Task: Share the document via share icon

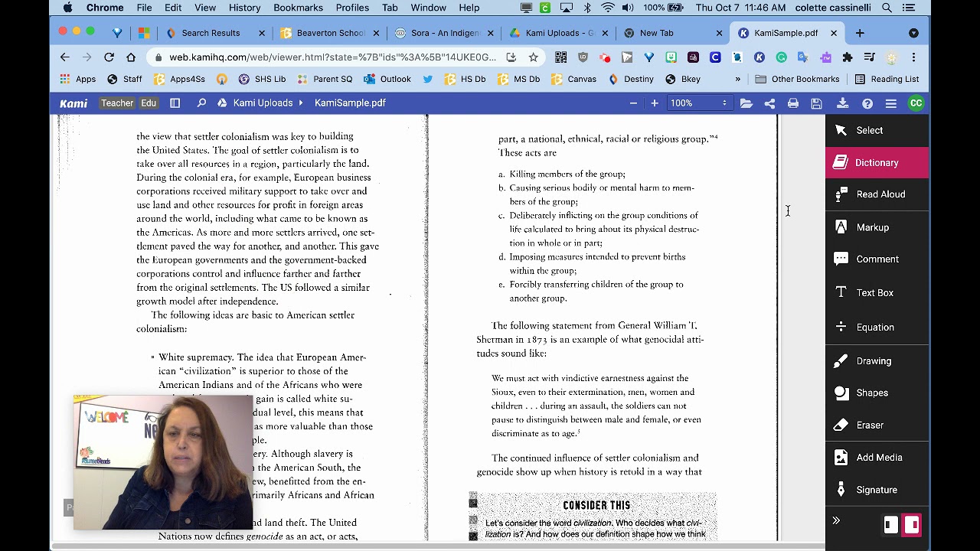Action: point(769,103)
